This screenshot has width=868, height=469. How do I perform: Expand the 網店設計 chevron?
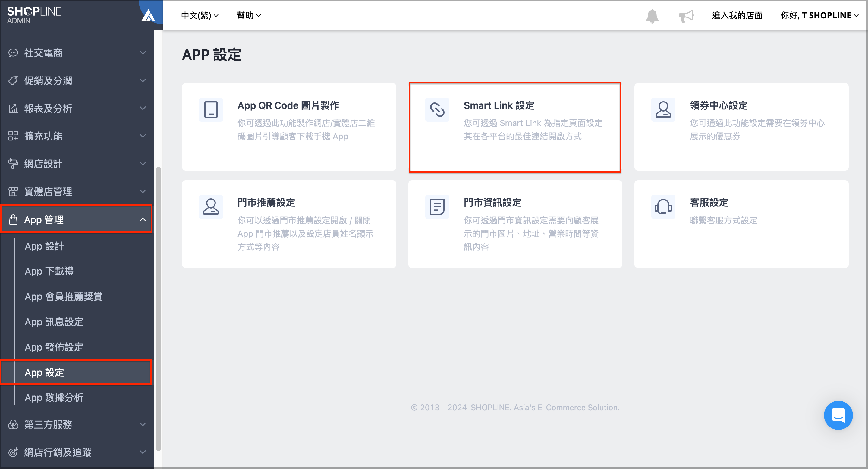coord(143,164)
